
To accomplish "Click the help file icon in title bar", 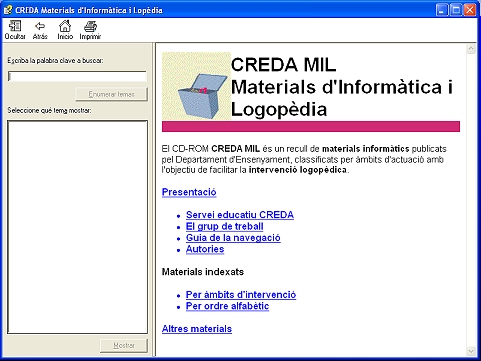I will click(8, 10).
